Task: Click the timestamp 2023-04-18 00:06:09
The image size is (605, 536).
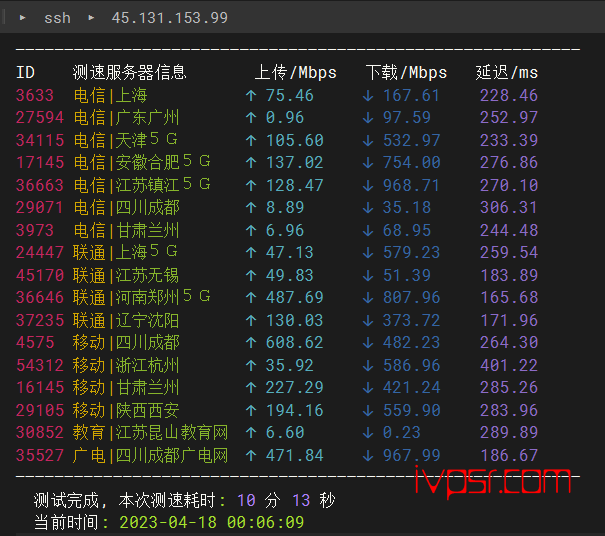Action: coord(211,522)
